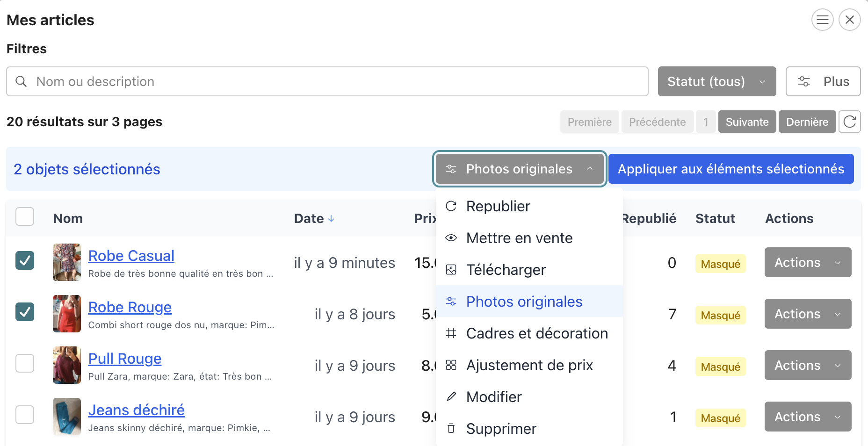This screenshot has width=868, height=446.
Task: Click the Supprimer trash icon
Action: (451, 428)
